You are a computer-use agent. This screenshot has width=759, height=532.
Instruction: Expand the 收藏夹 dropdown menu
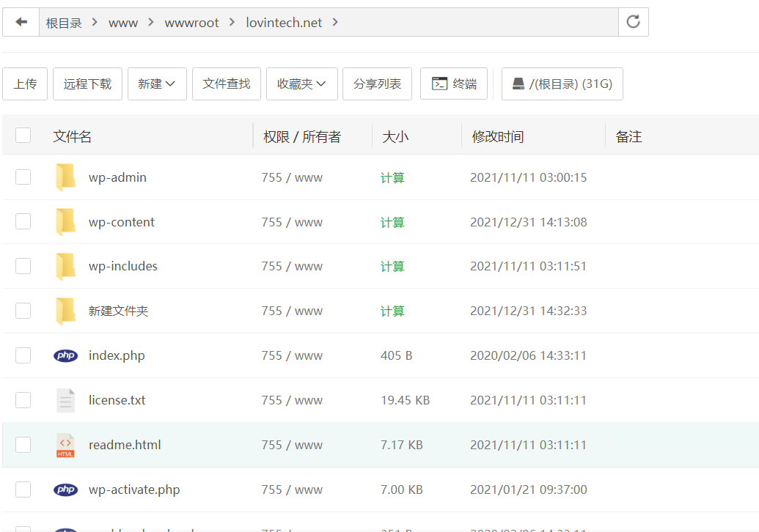301,84
